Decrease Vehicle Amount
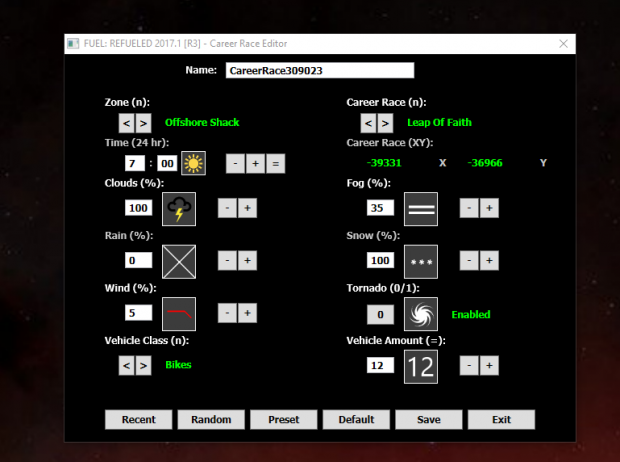620x462 pixels. [x=469, y=365]
